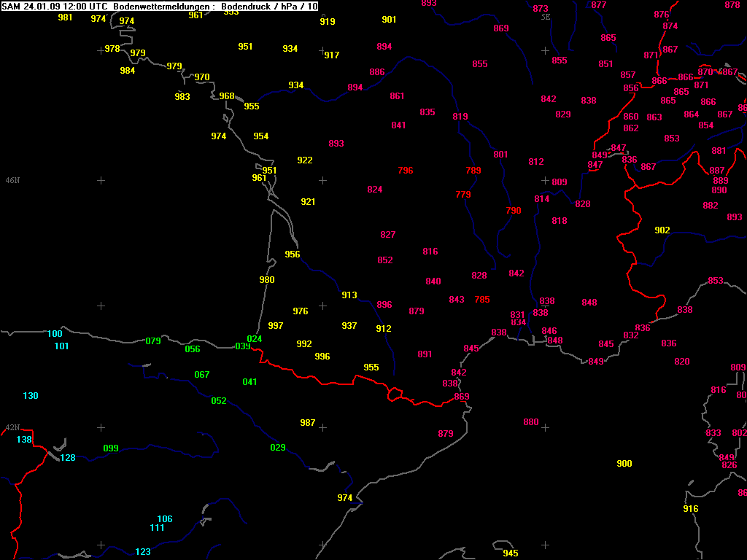Click the yellow station reading 900

click(x=624, y=464)
